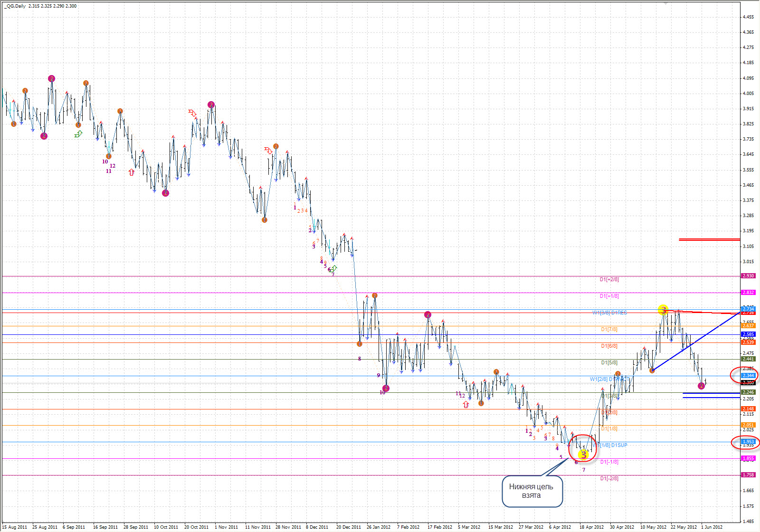Click the D1[+2/8] level label
Image resolution: width=760 pixels, height=532 pixels.
coord(609,280)
